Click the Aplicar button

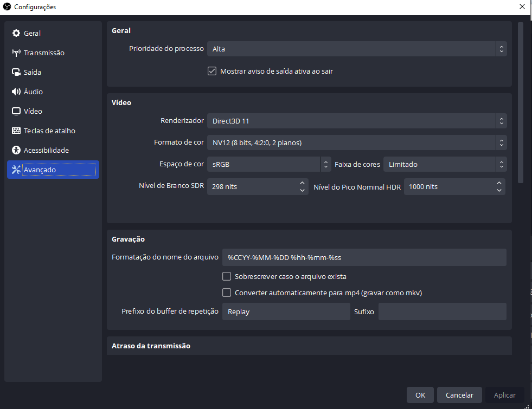504,395
